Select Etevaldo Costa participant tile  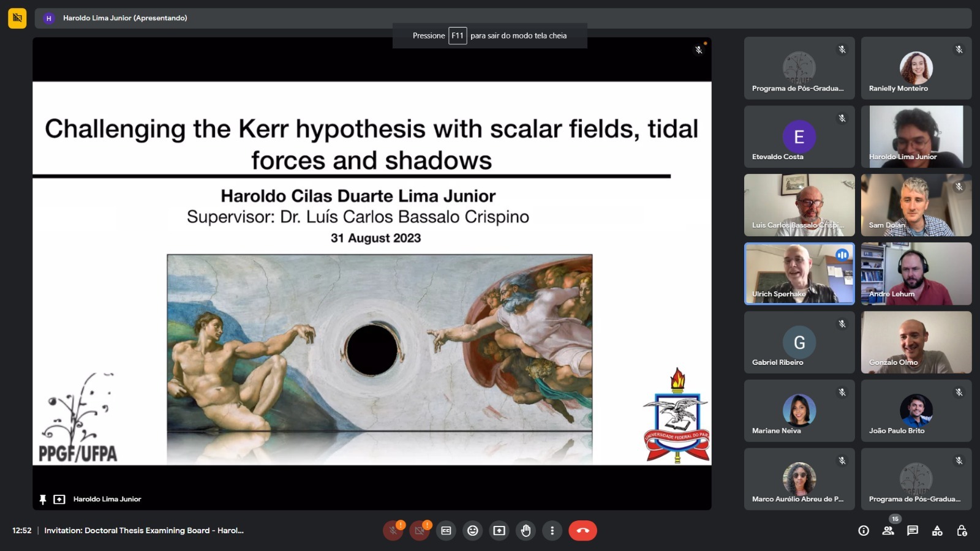point(799,137)
